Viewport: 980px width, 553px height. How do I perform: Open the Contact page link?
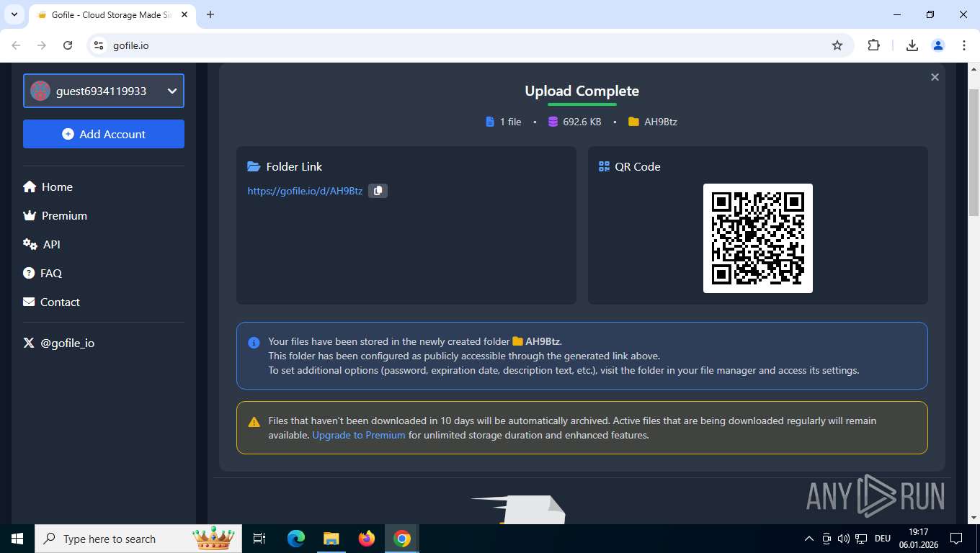coord(51,302)
